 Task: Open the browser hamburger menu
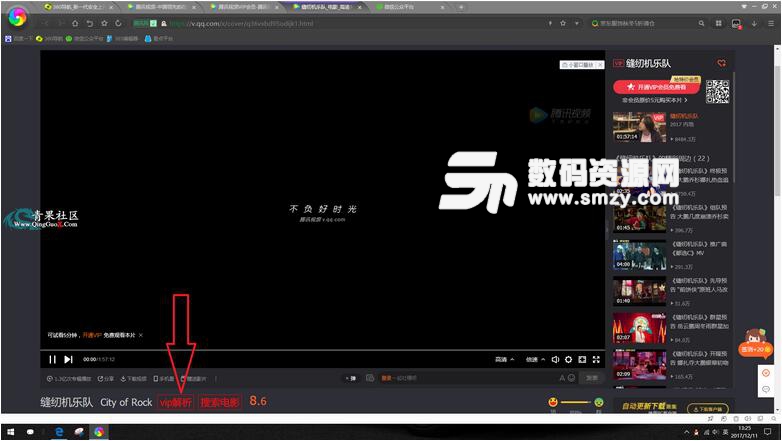[771, 23]
